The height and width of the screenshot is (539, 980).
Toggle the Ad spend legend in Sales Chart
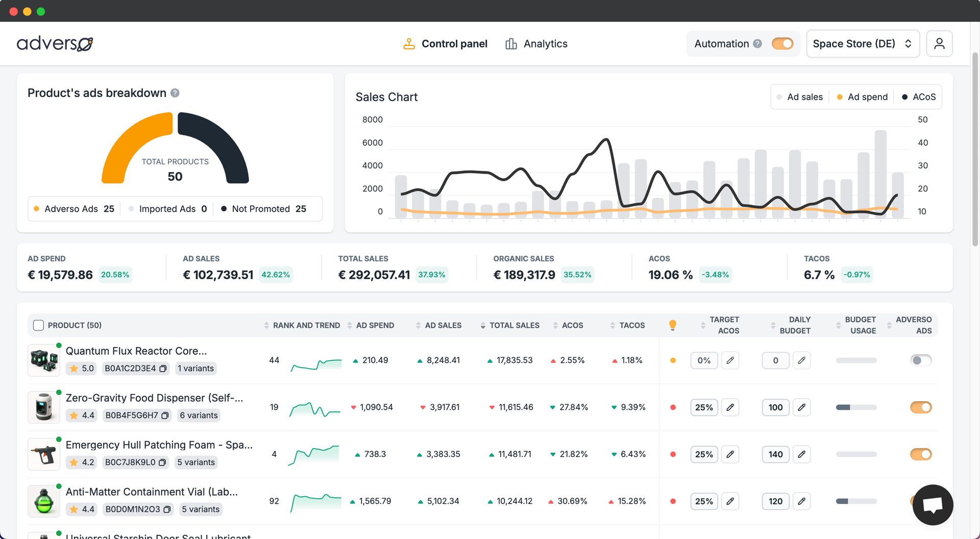[x=862, y=96]
